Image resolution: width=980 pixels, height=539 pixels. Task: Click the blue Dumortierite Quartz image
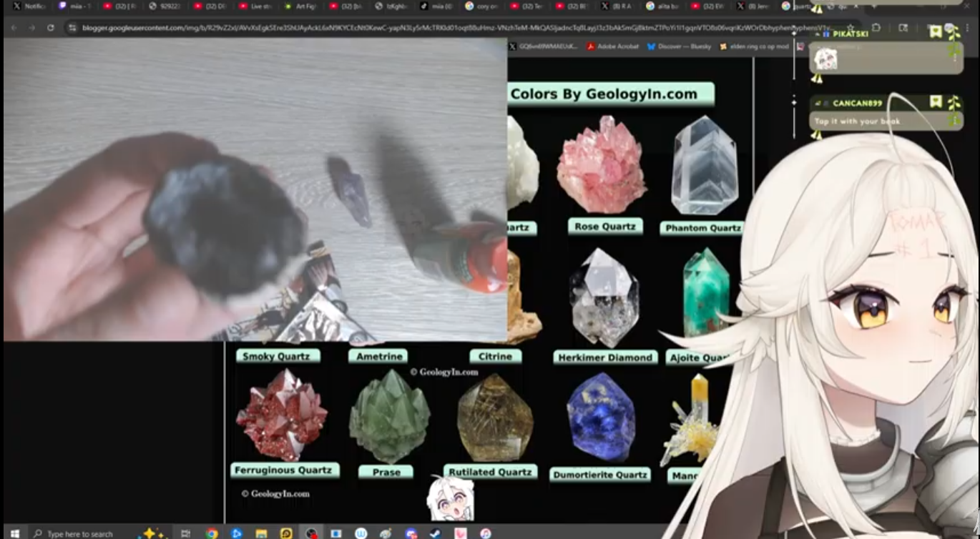click(601, 418)
